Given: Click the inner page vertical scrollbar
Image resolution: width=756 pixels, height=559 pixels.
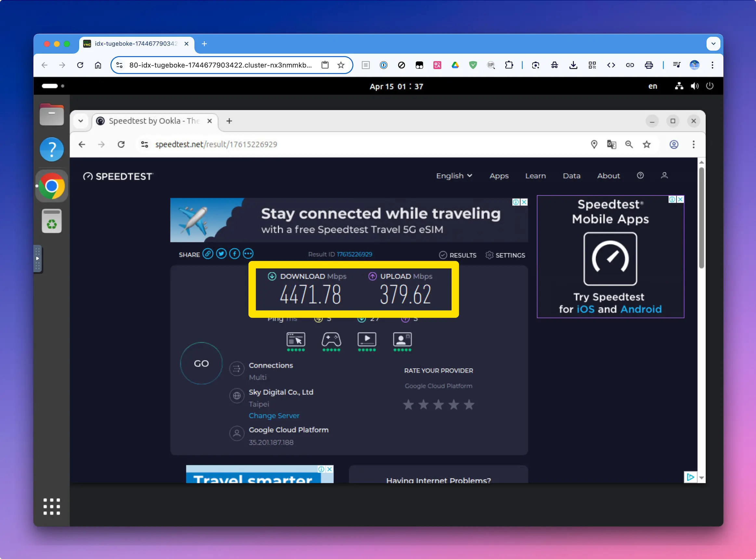Looking at the screenshot, I should pyautogui.click(x=701, y=218).
